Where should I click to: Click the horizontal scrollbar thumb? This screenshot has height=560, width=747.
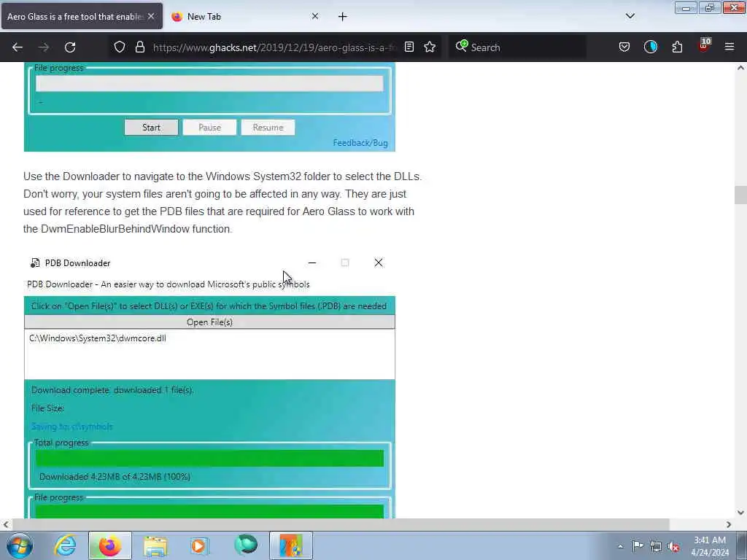pyautogui.click(x=341, y=524)
